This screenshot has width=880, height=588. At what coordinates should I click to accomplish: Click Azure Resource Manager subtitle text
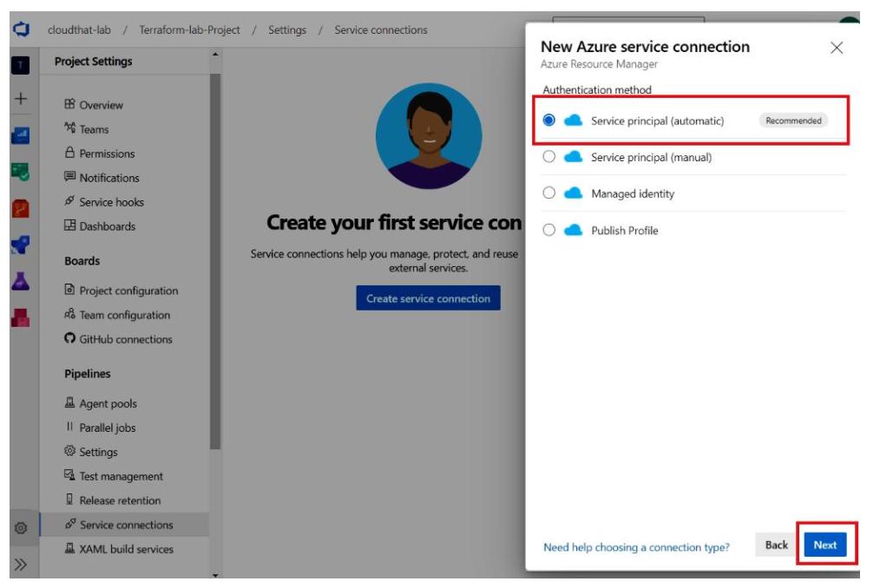(x=599, y=64)
